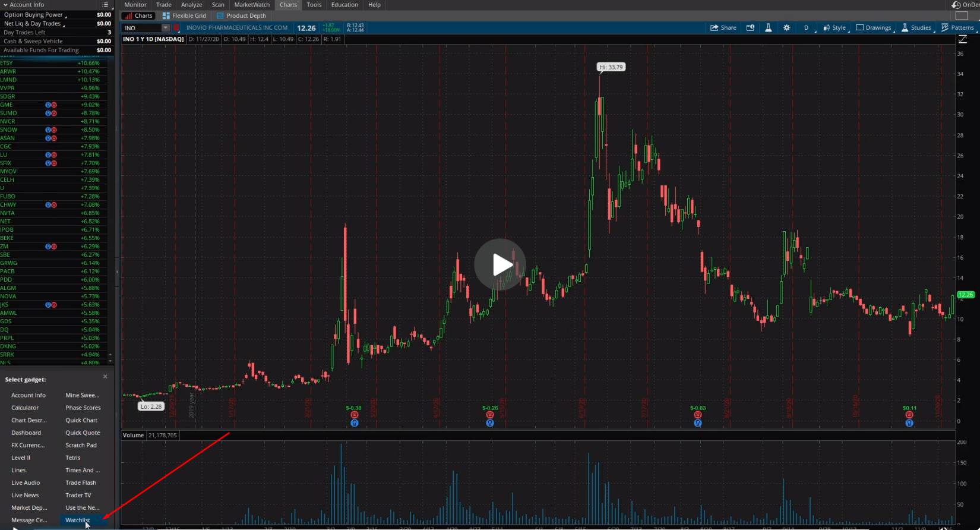Open chart settings gear icon
Image resolution: width=980 pixels, height=530 pixels.
point(786,28)
